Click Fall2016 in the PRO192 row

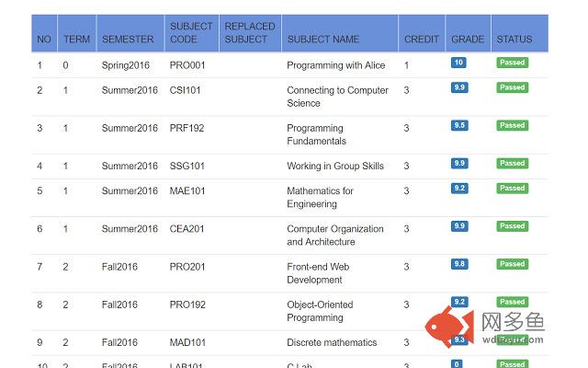click(x=119, y=305)
